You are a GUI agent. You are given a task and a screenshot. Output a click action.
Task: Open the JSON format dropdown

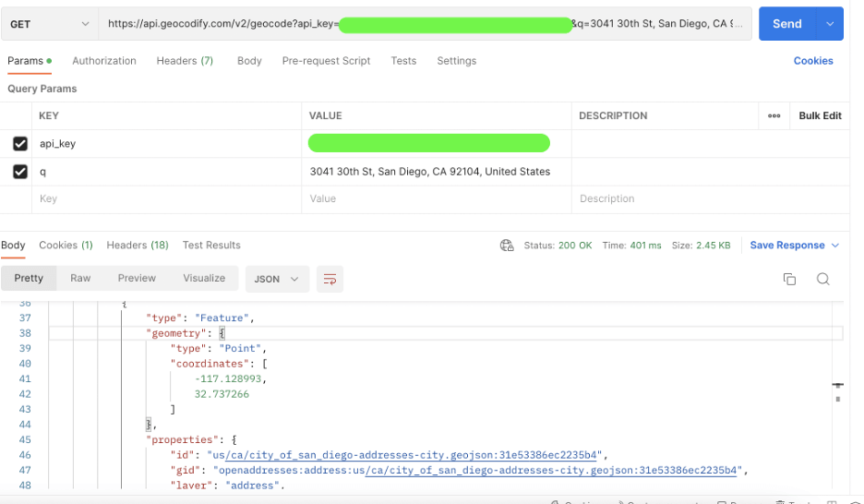click(x=276, y=279)
